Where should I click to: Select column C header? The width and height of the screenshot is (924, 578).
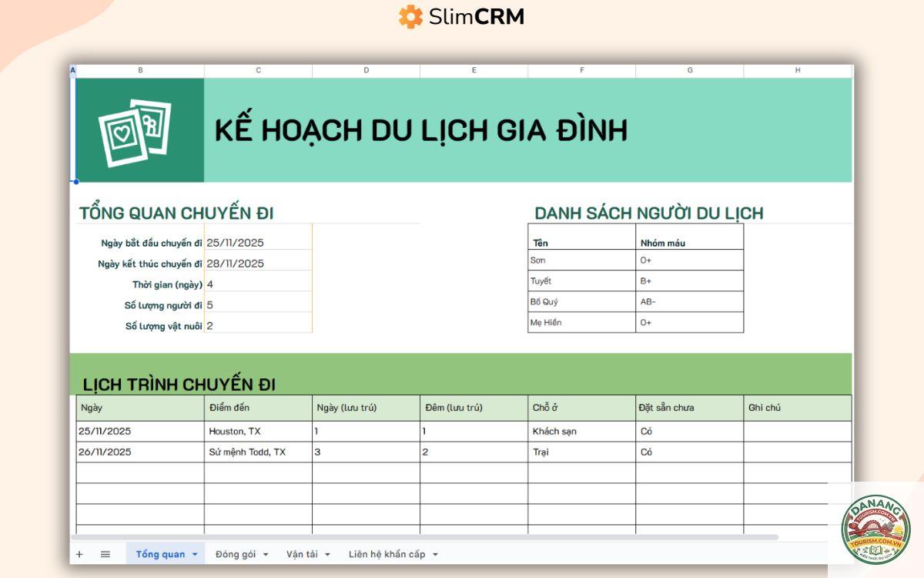tap(258, 70)
